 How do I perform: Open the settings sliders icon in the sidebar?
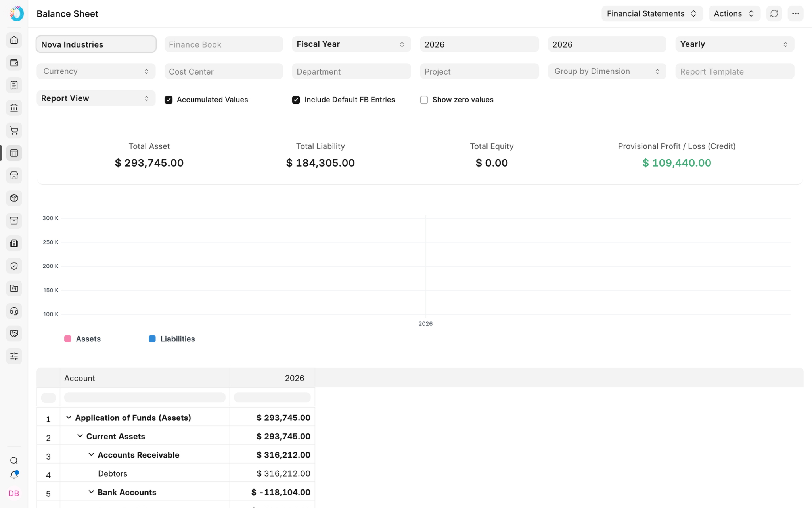(14, 356)
